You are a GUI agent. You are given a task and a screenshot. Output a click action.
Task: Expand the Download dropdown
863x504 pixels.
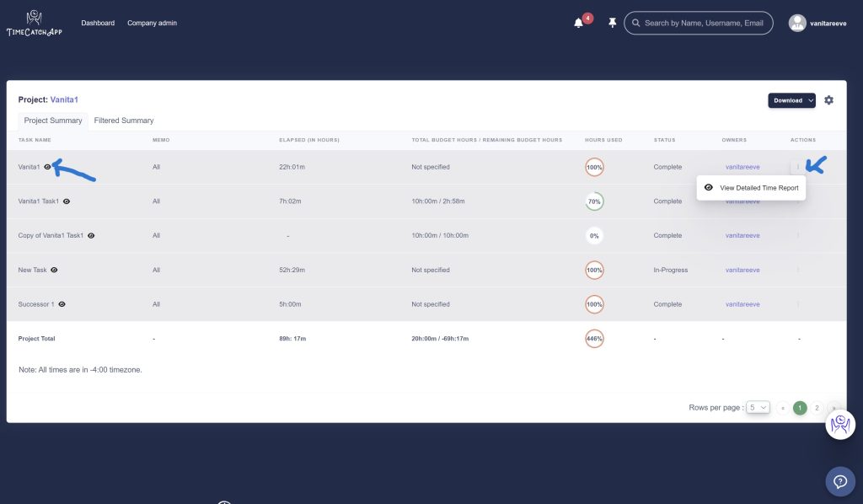[791, 100]
